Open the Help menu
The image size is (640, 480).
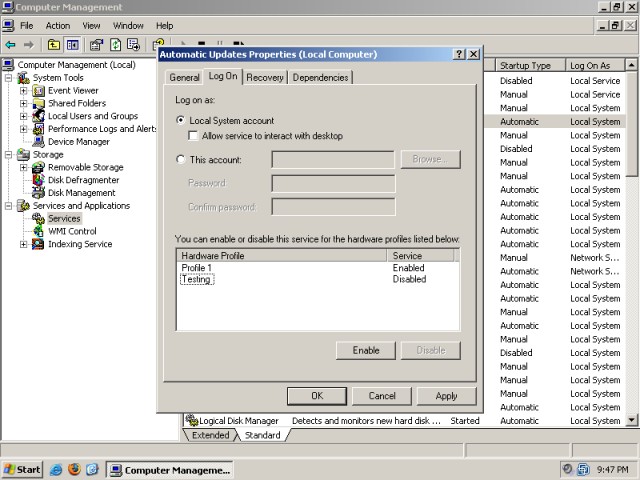[164, 26]
